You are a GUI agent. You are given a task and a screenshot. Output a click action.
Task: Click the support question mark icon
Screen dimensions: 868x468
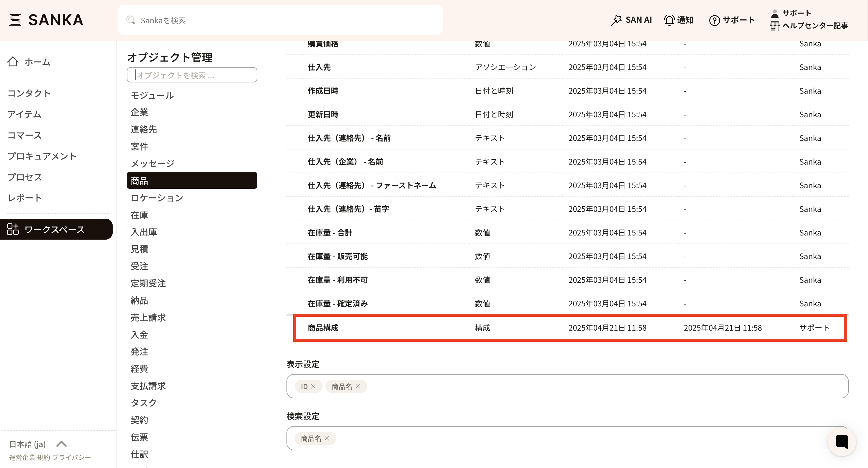tap(714, 20)
